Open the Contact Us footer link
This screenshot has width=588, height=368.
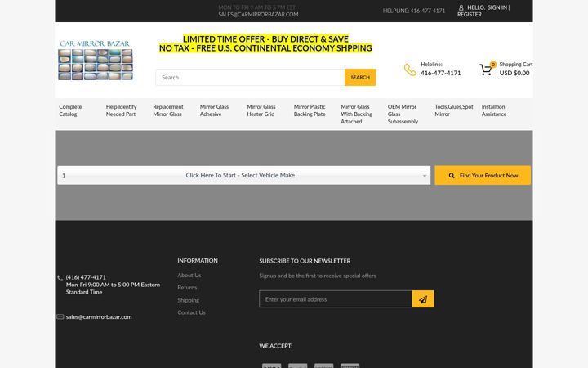point(191,312)
